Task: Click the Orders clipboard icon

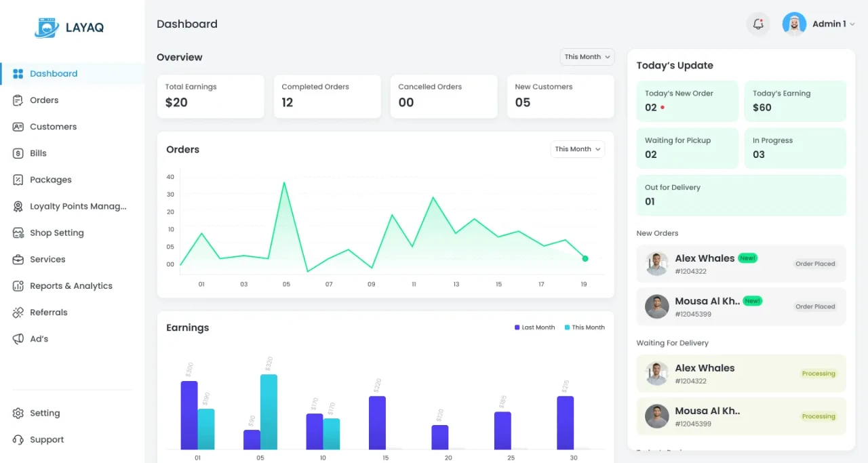Action: [18, 100]
